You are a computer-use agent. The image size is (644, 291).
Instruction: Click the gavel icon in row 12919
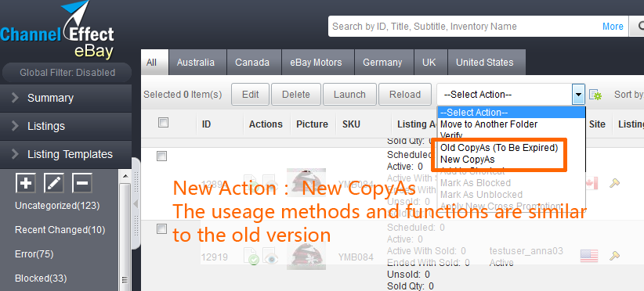tap(614, 256)
